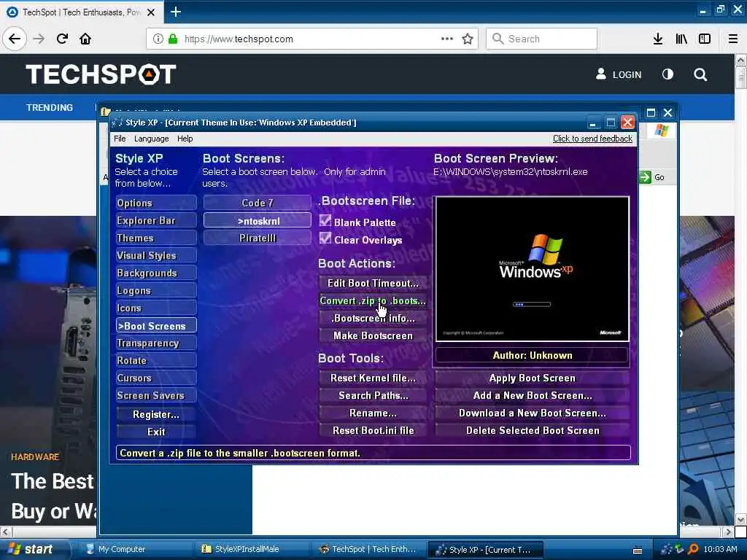Open the downloads arrow icon

click(658, 39)
